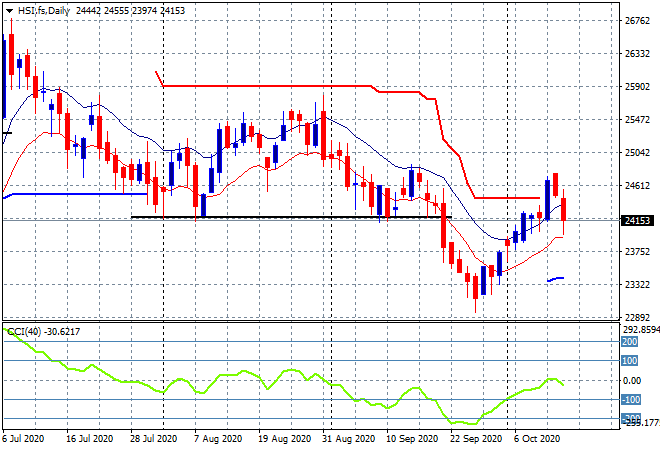Select the black horizontal support line
660x450 pixels.
tap(291, 217)
